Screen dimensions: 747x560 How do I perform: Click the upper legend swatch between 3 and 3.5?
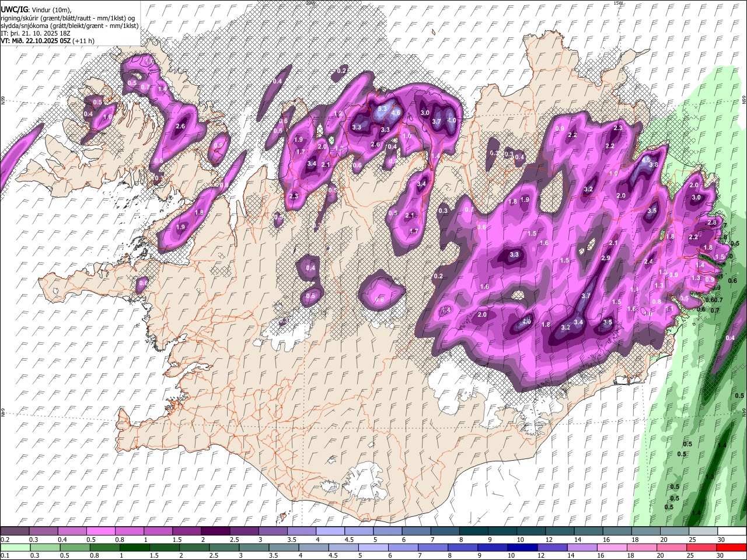click(273, 531)
